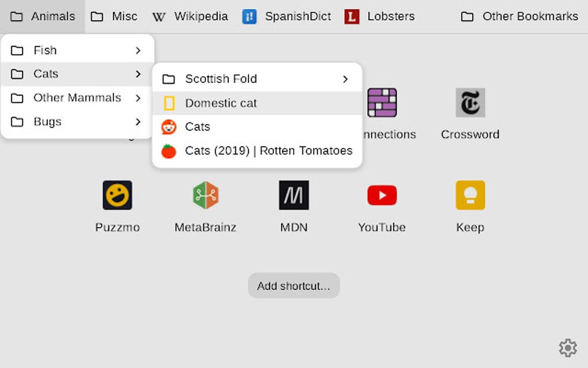Viewport: 588px width, 368px height.
Task: Click the MetaBrainz shortcut label
Action: tap(205, 227)
